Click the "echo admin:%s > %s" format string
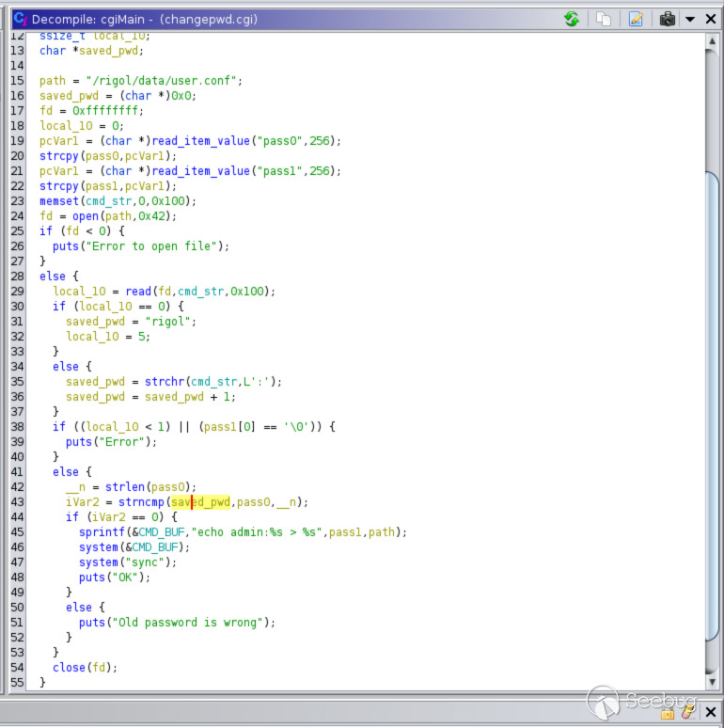 (x=257, y=532)
